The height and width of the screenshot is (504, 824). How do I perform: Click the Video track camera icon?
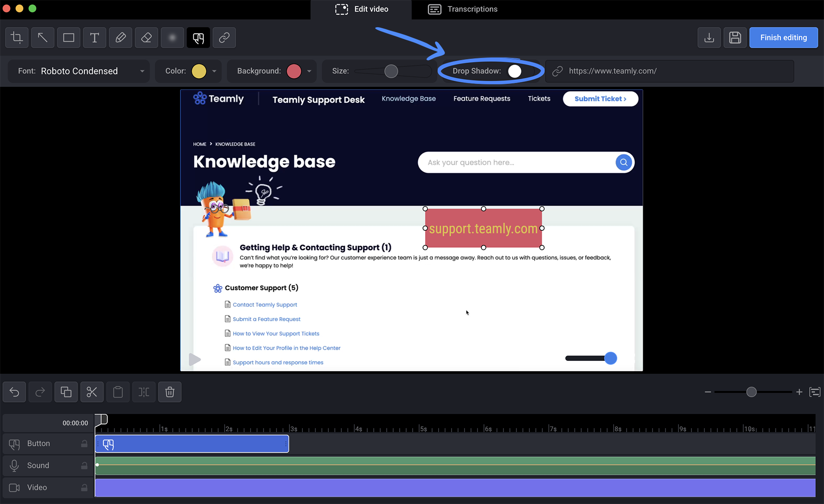point(14,488)
